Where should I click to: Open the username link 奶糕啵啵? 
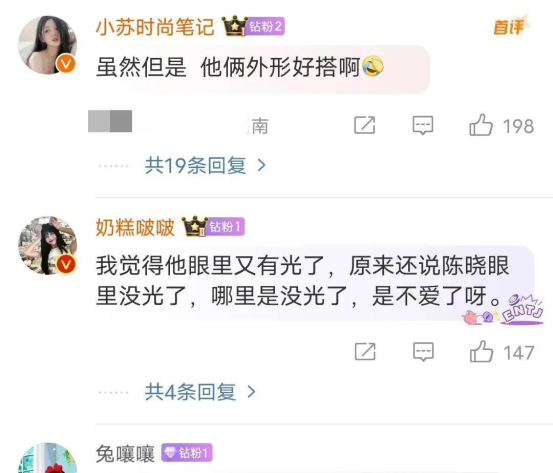[x=135, y=227]
